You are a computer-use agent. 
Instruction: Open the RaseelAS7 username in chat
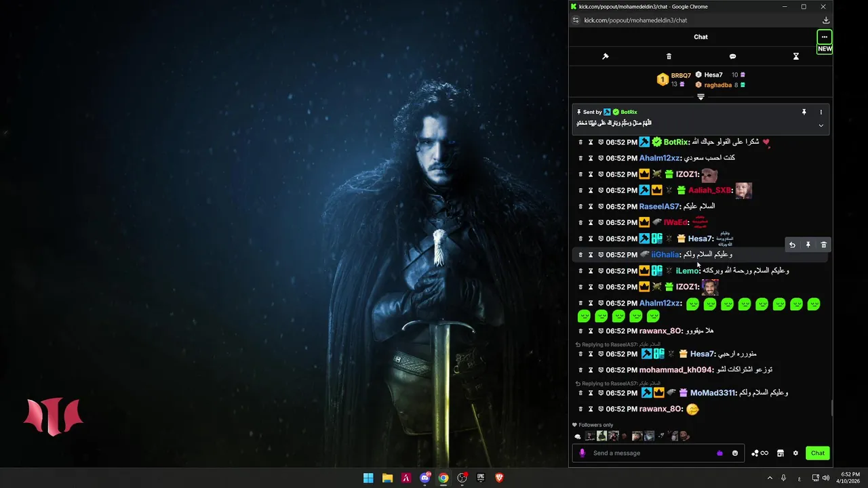coord(658,207)
